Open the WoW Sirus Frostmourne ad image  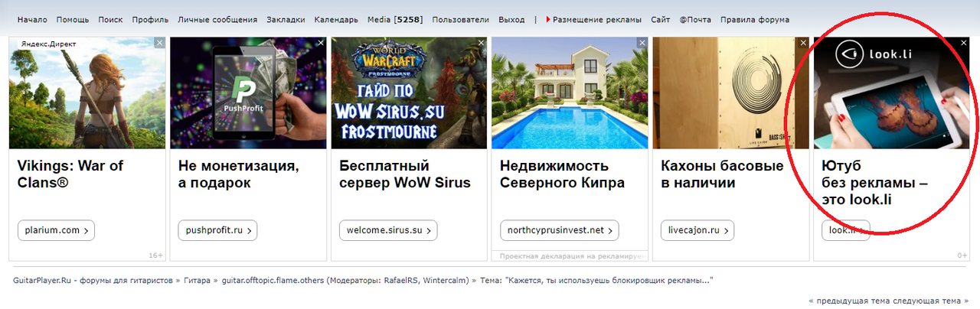(409, 93)
